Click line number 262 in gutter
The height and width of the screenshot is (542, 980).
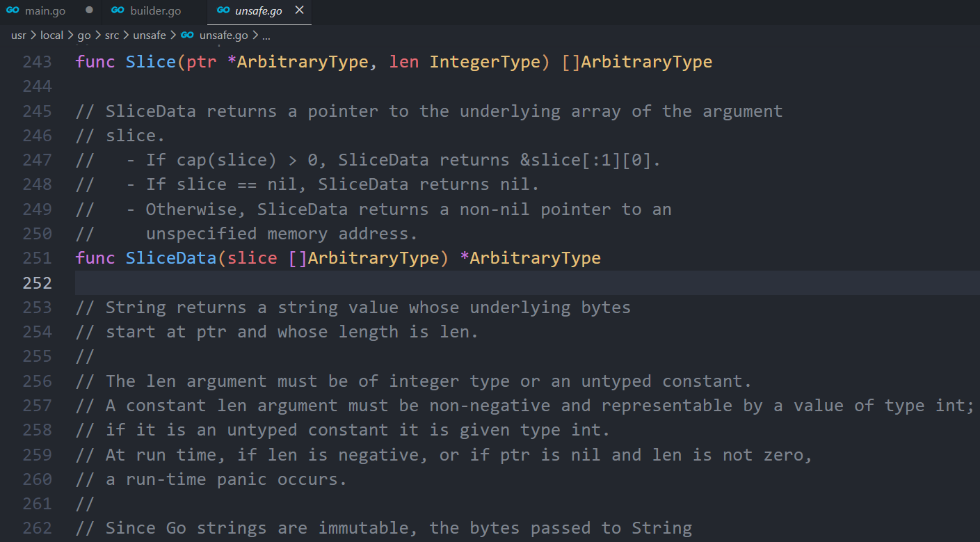(x=37, y=528)
